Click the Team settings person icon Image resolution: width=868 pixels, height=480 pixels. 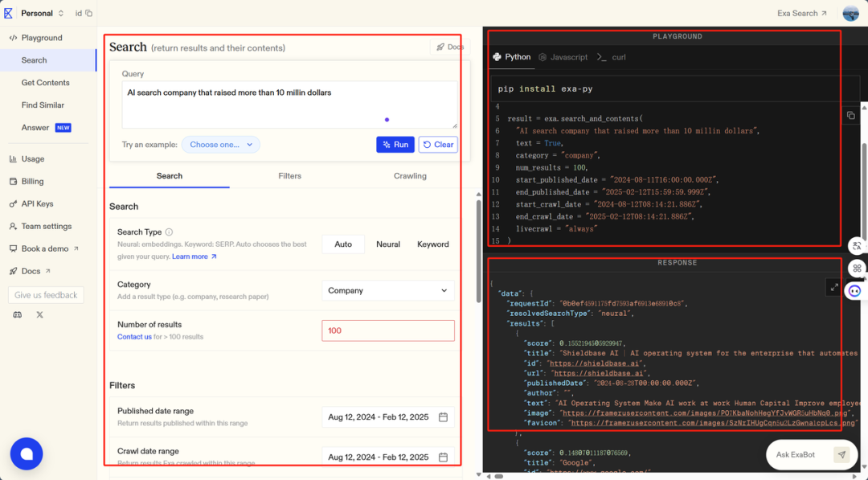13,227
